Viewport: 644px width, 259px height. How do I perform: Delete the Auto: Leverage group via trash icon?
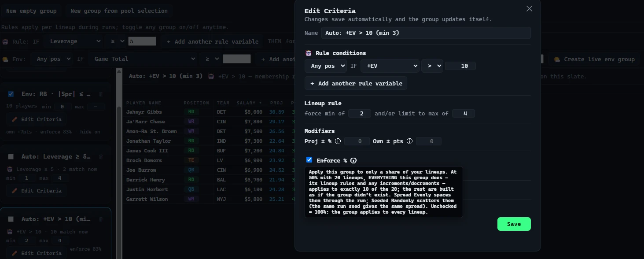click(x=101, y=157)
